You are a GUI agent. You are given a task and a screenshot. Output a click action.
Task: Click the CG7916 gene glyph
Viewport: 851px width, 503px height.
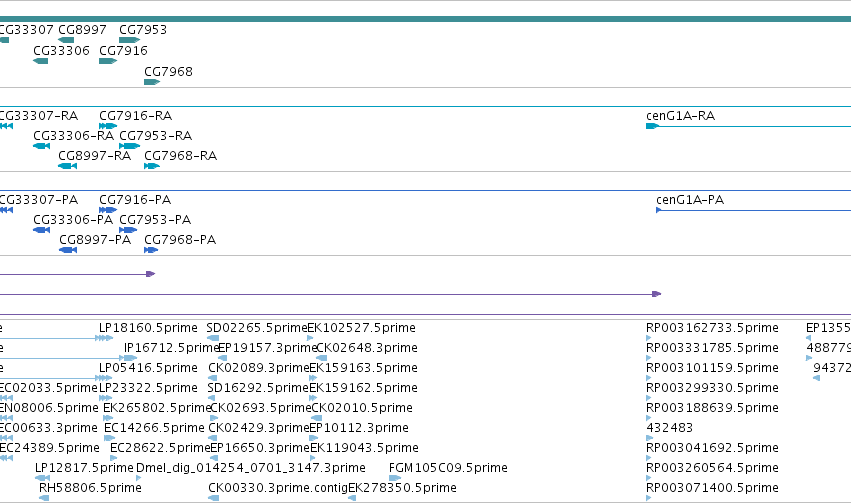[x=108, y=61]
